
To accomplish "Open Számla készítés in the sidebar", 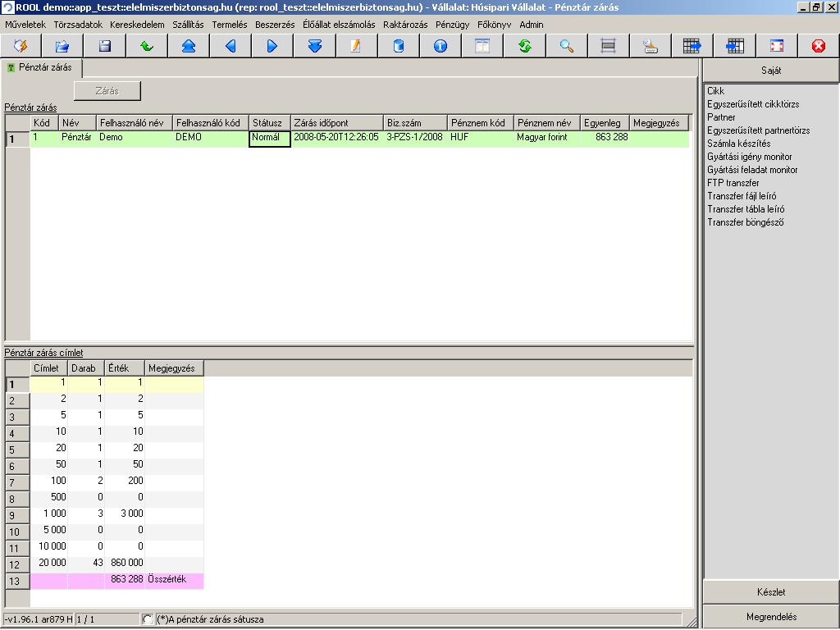I will tap(739, 144).
